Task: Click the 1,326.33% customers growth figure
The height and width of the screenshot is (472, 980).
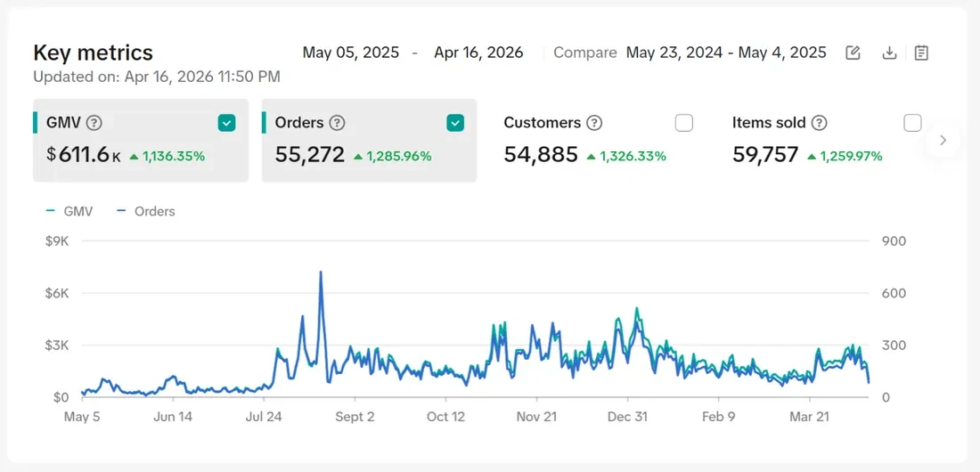Action: 633,156
